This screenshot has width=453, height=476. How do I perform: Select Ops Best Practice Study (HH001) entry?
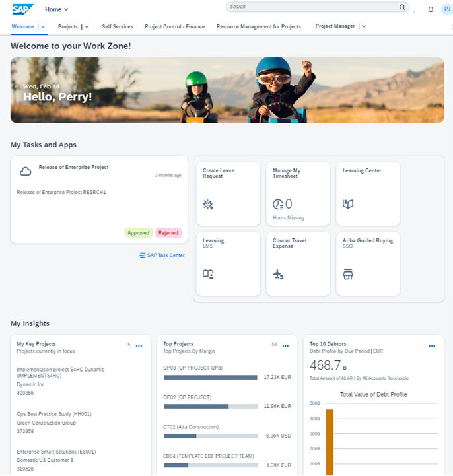[54, 423]
